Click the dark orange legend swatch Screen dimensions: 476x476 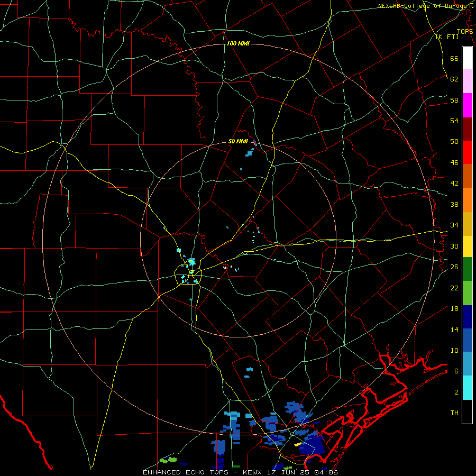click(x=467, y=176)
